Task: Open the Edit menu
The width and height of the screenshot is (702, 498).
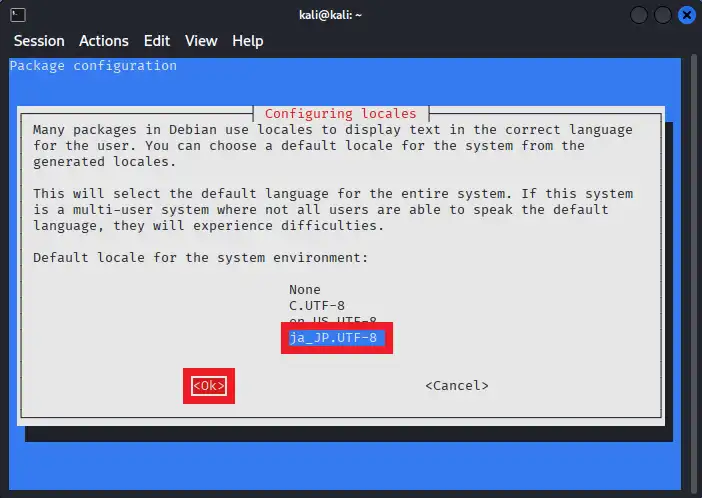Action: (157, 41)
